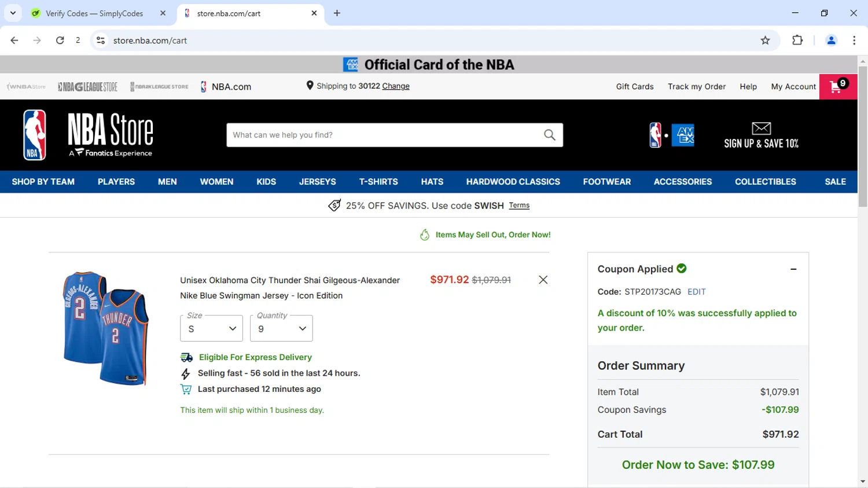Open the tab search dropdown arrow
The height and width of the screenshot is (488, 868).
[x=13, y=13]
